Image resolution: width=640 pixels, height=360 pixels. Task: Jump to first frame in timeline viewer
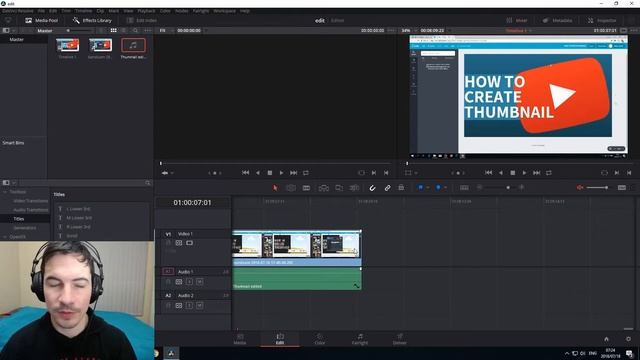488,173
